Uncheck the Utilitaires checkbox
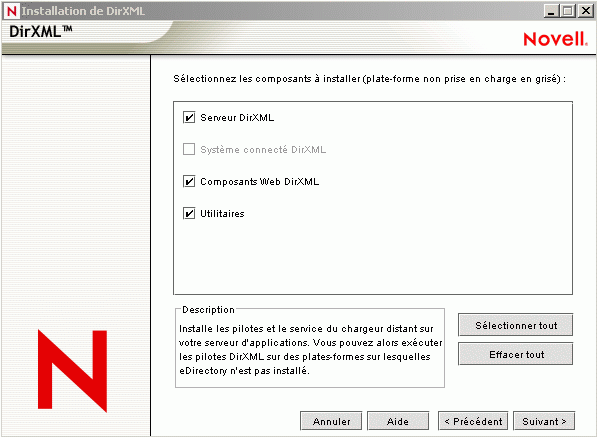This screenshot has height=437, width=597. click(x=189, y=213)
